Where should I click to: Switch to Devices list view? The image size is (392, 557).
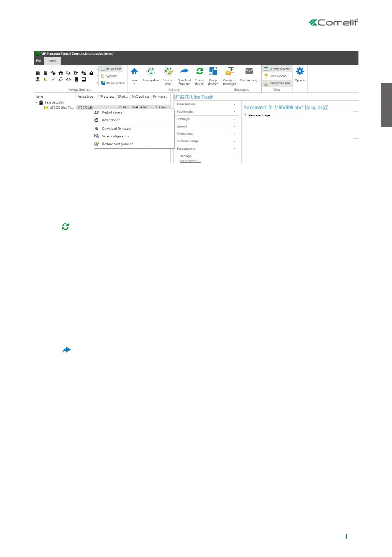coord(111,69)
